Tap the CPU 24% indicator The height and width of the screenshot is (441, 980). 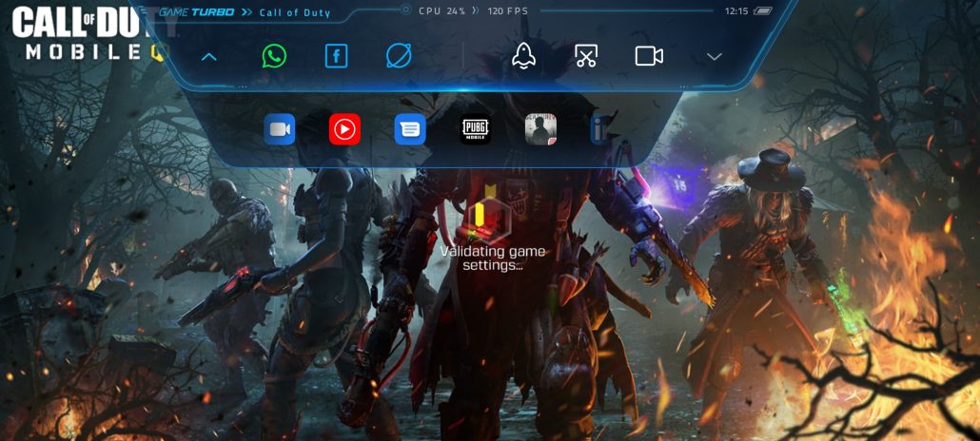click(441, 10)
